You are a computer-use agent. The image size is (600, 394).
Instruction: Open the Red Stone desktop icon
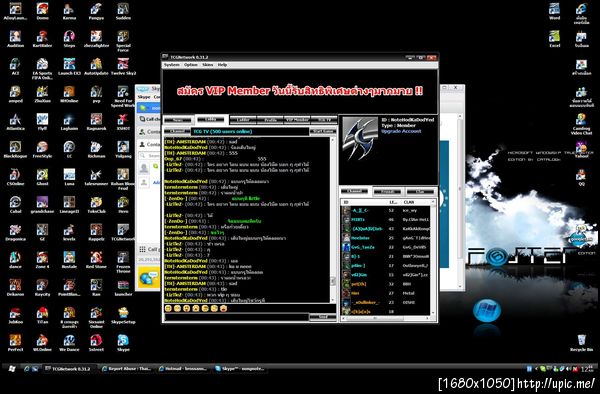pos(96,260)
